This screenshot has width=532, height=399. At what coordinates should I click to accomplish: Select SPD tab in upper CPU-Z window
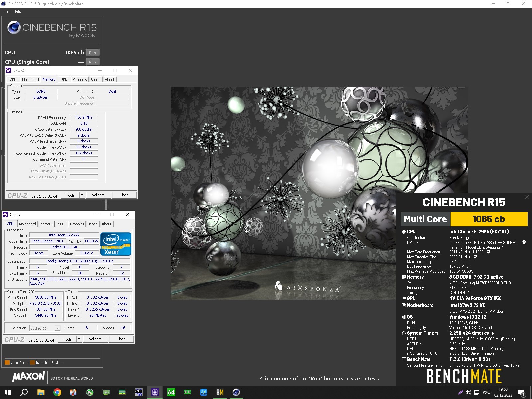coord(64,80)
